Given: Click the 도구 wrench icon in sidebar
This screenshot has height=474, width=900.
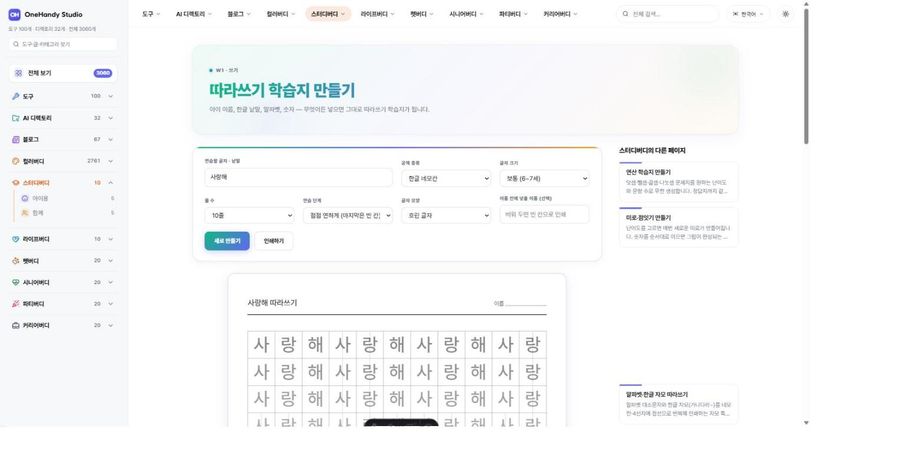Looking at the screenshot, I should [15, 96].
